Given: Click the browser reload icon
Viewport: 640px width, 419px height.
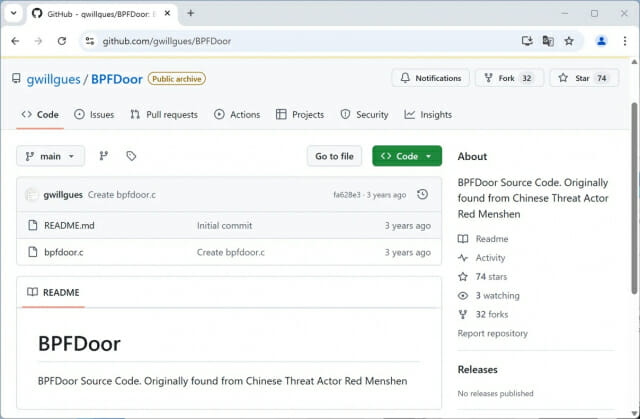Looking at the screenshot, I should click(62, 41).
